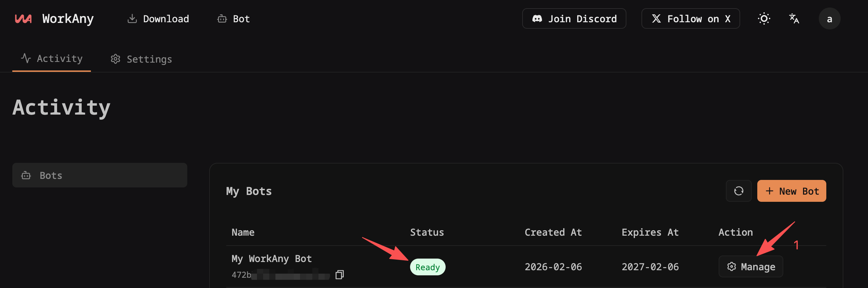
Task: Click the Status column header
Action: (x=427, y=233)
